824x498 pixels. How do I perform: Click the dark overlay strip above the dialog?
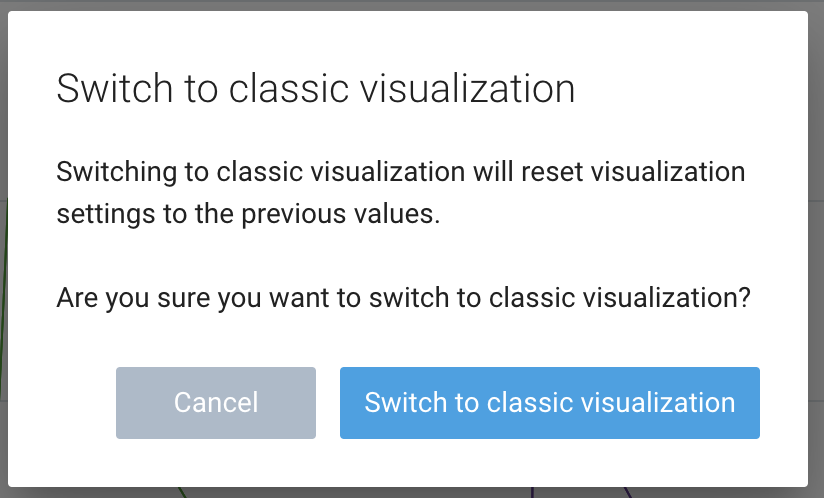pyautogui.click(x=400, y=5)
